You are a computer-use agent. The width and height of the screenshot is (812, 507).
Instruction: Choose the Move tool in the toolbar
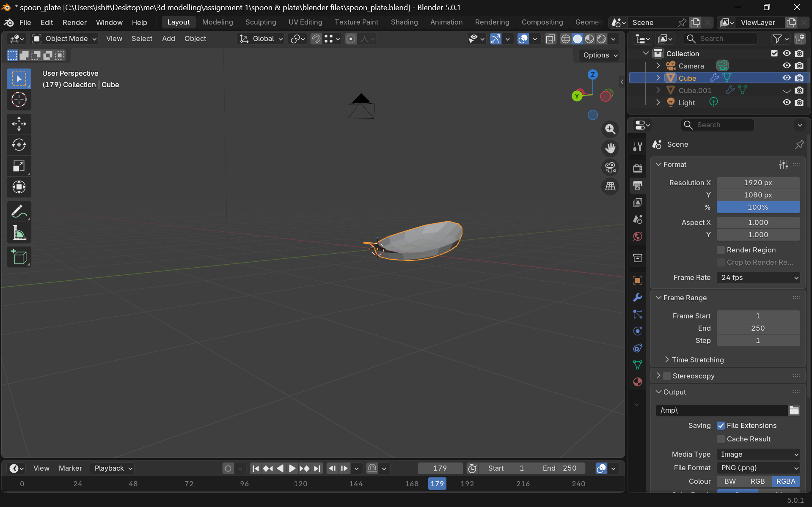click(x=19, y=124)
